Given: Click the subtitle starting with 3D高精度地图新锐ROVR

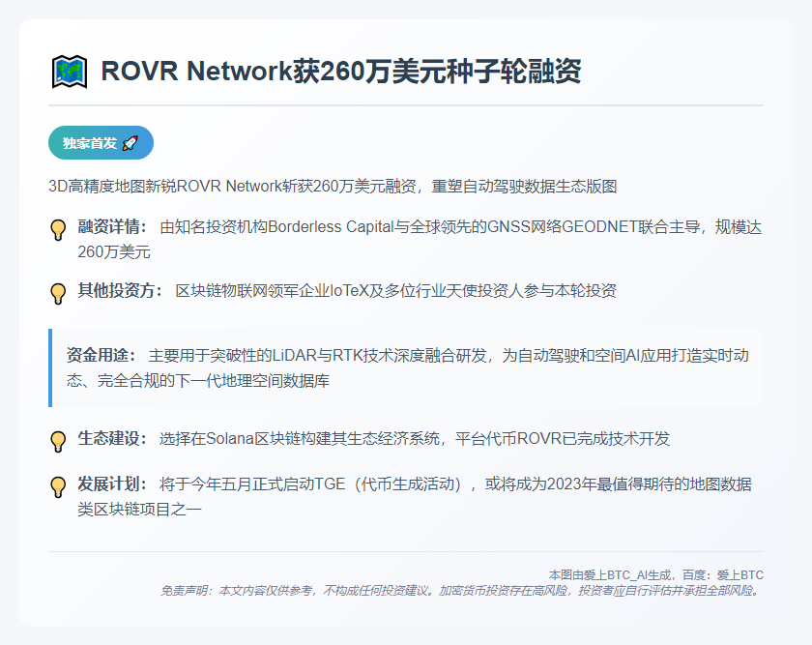Looking at the screenshot, I should 333,186.
